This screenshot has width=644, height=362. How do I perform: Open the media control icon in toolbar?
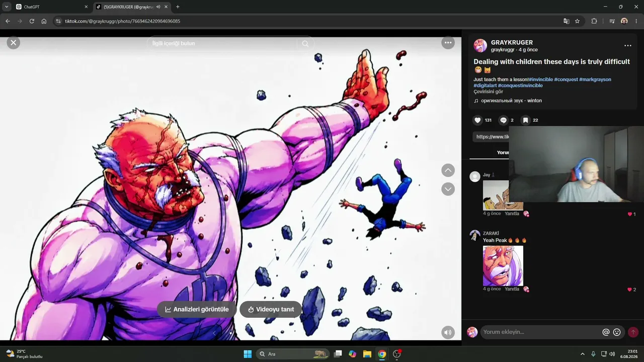pyautogui.click(x=612, y=21)
